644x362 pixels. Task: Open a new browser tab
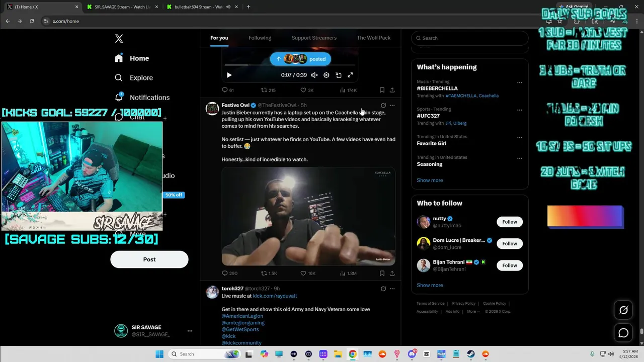[249, 7]
